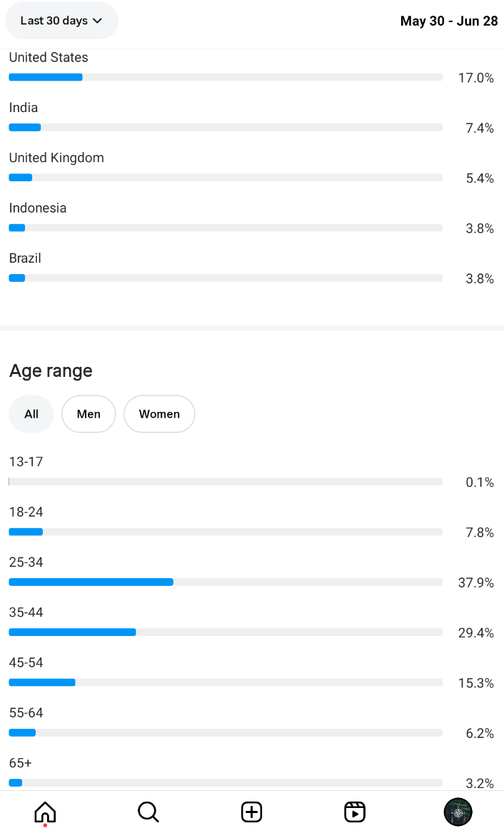
Task: Open the Reels icon
Action: [x=355, y=812]
